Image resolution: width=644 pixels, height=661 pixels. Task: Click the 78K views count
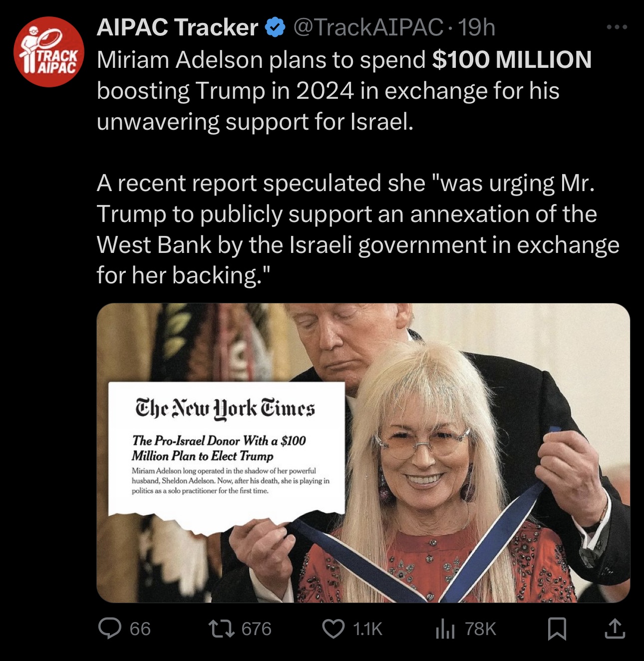pos(481,629)
